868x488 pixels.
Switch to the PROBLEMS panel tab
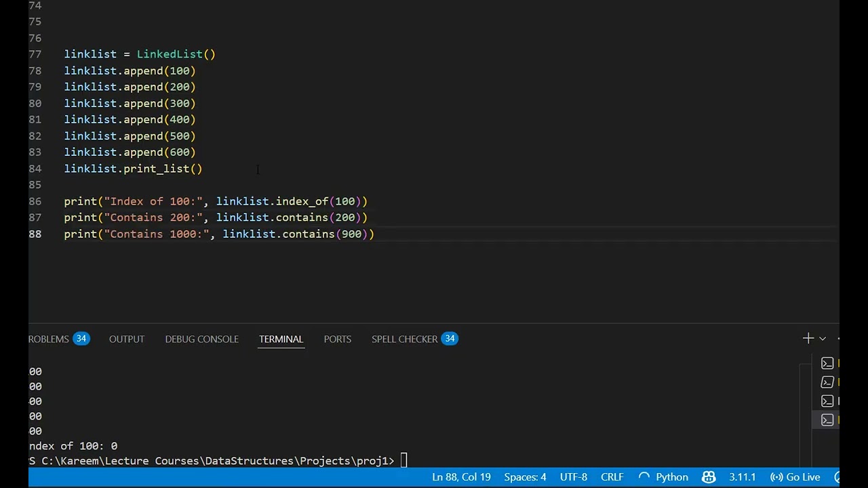pos(49,339)
